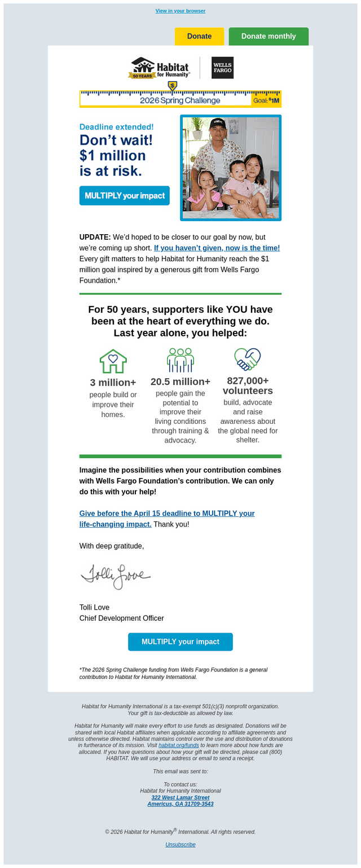Open 'If you haven't given' link
The width and height of the screenshot is (361, 868).
[x=217, y=248]
